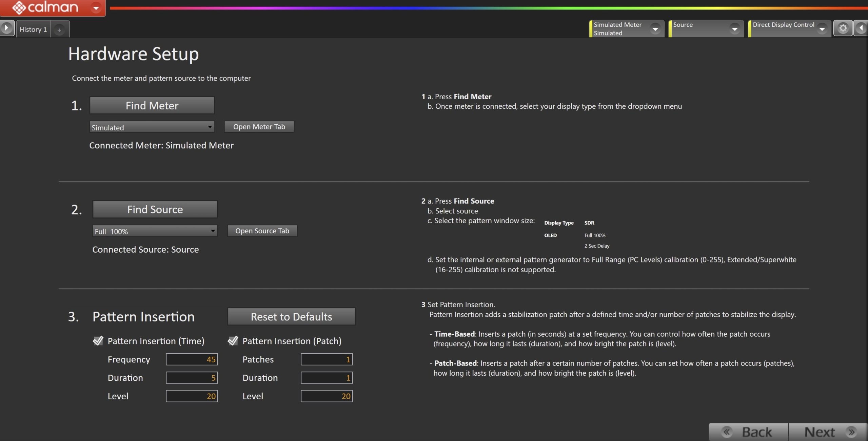Expand the Simulated Meter panel arrow

[655, 29]
